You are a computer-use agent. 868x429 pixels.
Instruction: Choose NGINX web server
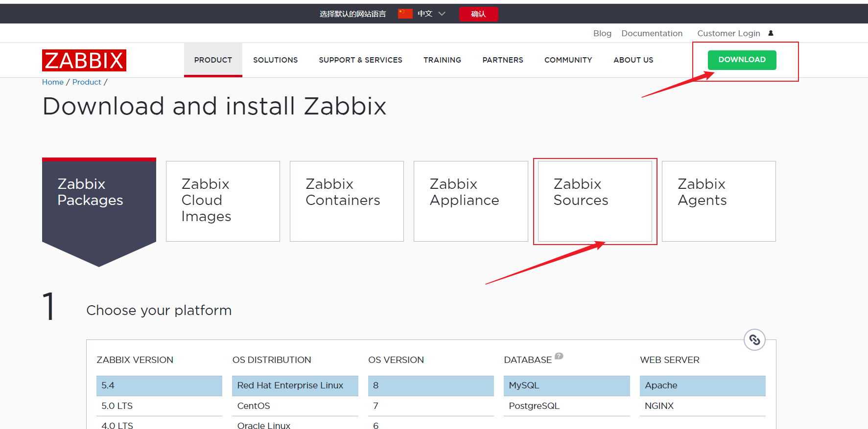point(703,406)
